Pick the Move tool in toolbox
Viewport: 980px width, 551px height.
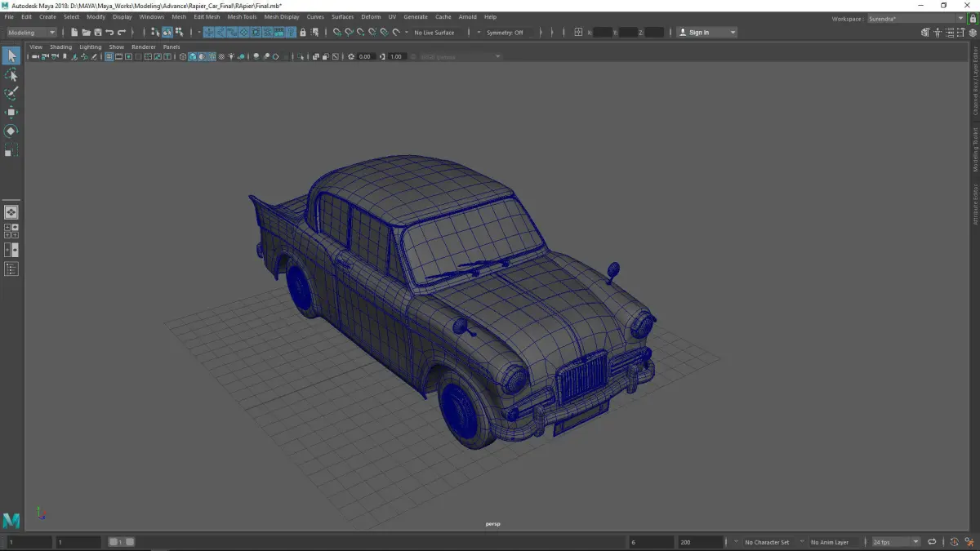tap(11, 112)
